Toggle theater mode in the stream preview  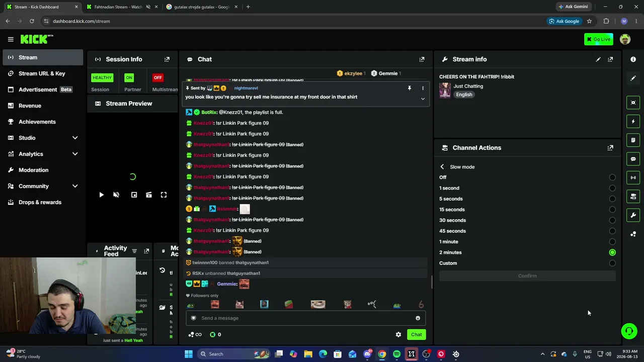pyautogui.click(x=149, y=195)
